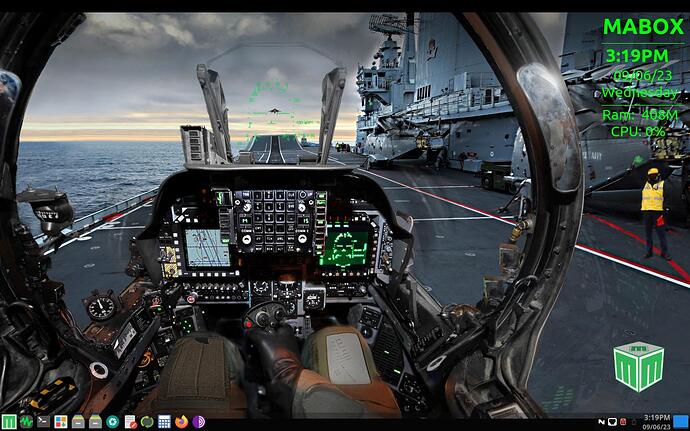Open the four-colored-squares app icon

(61, 422)
